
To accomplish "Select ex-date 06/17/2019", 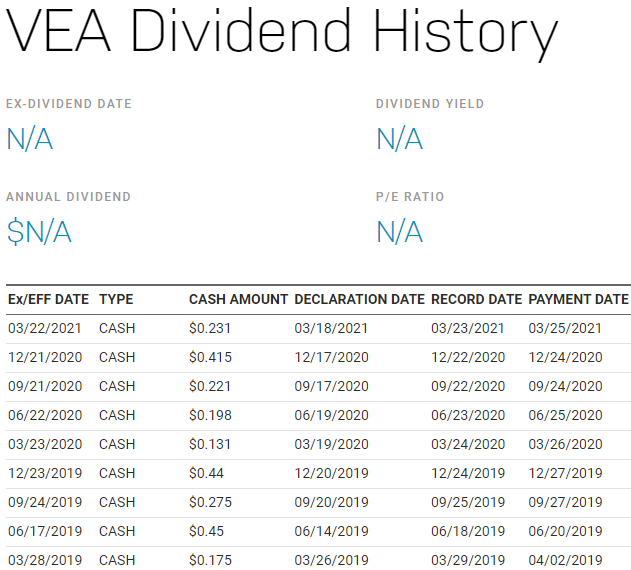I will [45, 531].
